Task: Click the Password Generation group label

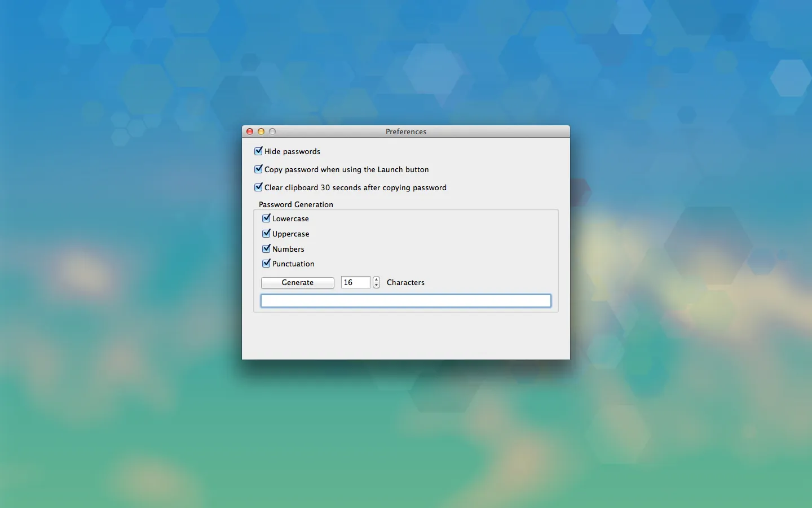Action: click(296, 204)
